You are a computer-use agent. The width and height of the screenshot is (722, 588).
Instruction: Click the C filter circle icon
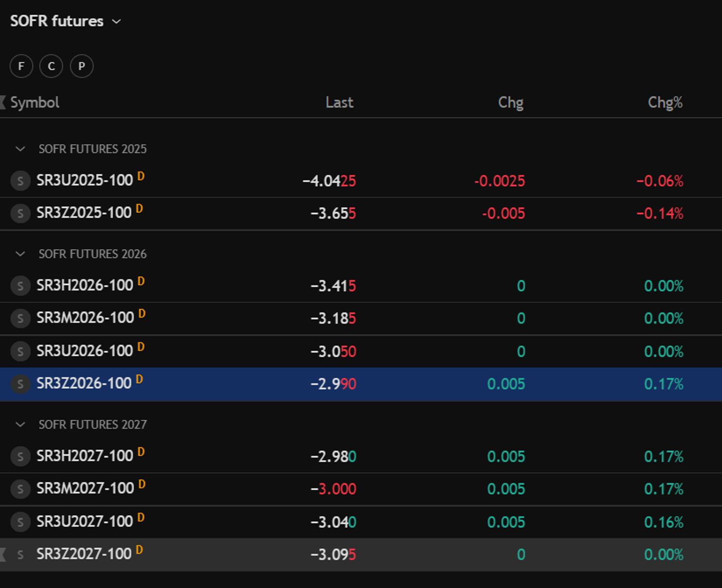pyautogui.click(x=51, y=66)
